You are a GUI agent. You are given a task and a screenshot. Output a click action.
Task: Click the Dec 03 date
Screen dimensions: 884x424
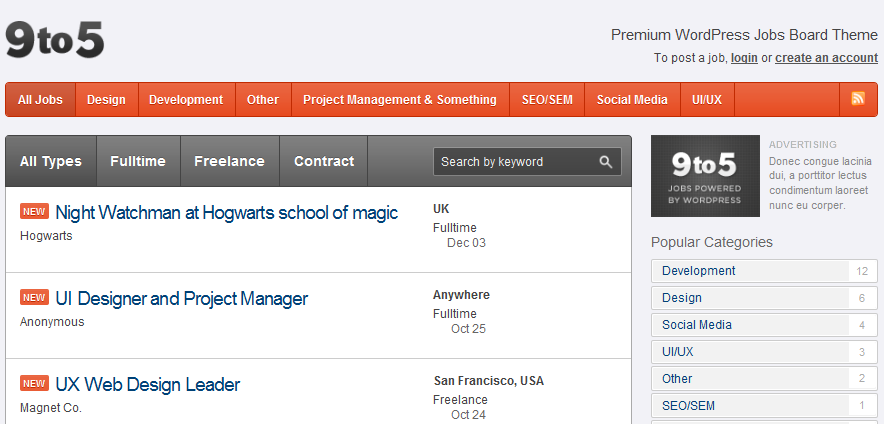point(466,243)
